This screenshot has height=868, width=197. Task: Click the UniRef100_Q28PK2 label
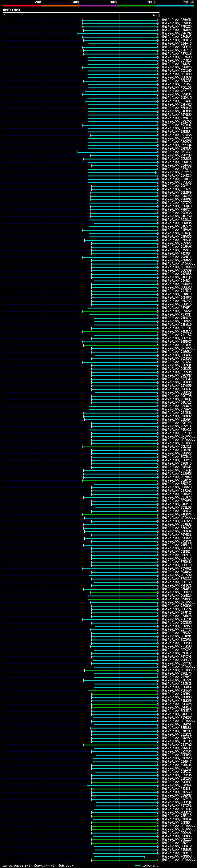[176, 453]
